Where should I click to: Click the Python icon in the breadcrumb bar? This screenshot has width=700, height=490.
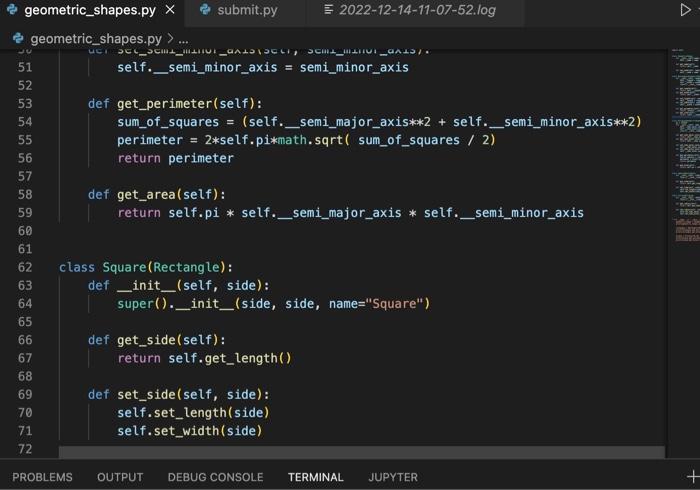[18, 38]
